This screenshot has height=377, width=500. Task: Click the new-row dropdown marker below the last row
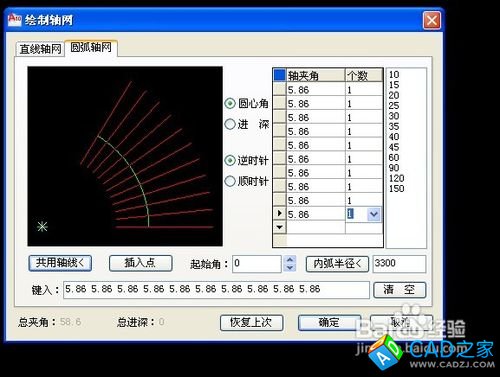click(x=280, y=227)
